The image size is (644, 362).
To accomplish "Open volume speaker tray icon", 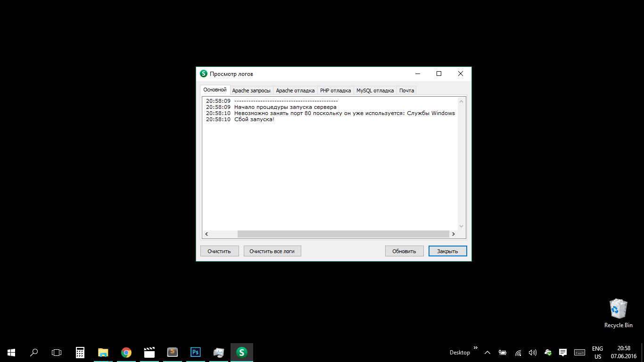I will [533, 352].
